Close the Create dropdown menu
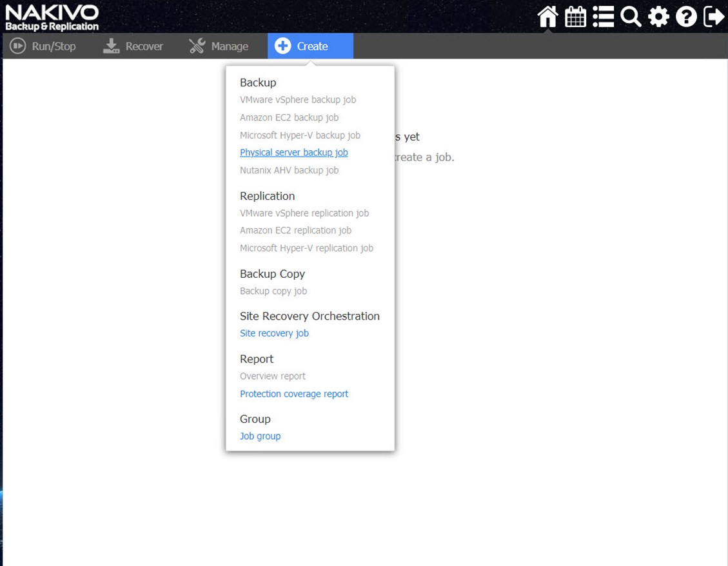 tap(310, 46)
